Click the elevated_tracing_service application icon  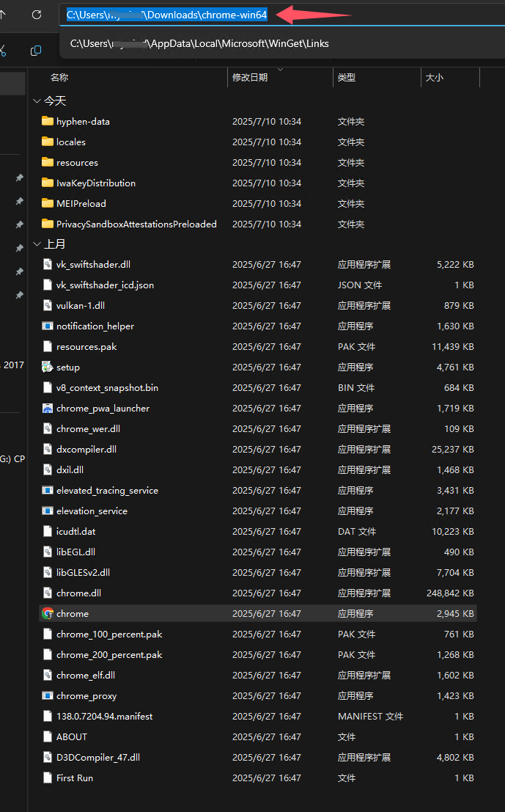point(48,491)
